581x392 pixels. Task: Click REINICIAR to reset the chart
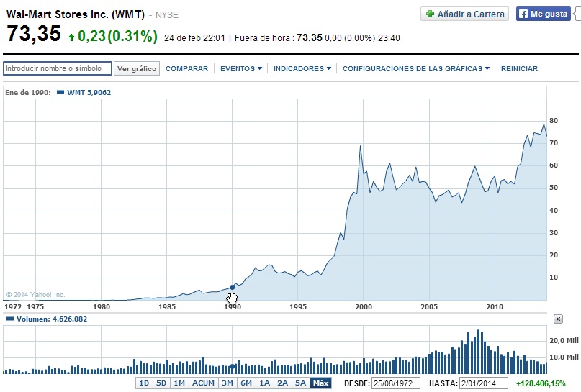519,69
